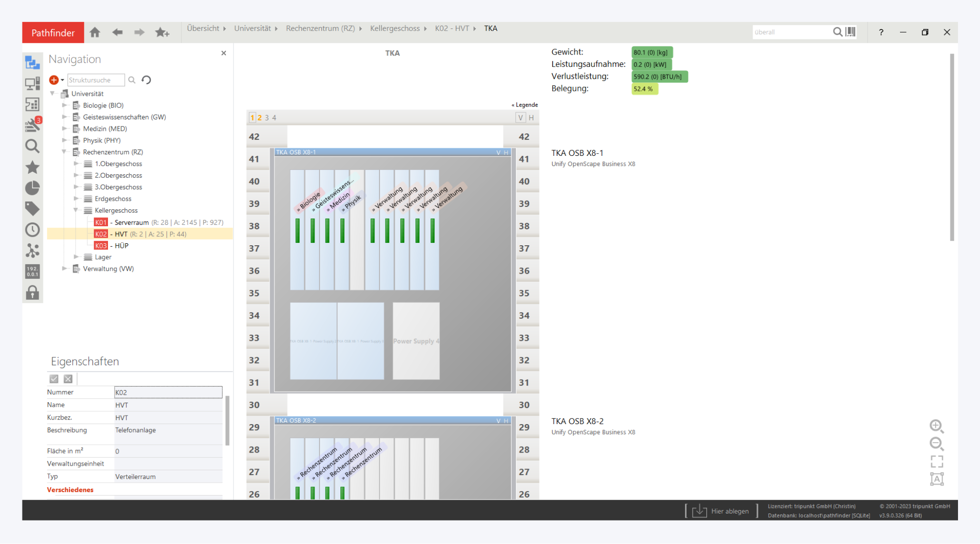Click the Home icon in toolbar
This screenshot has width=980, height=544.
pos(95,32)
